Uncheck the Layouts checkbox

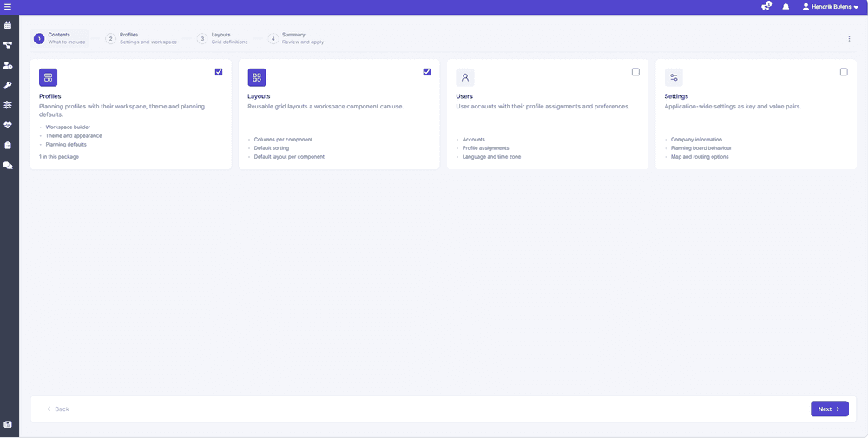pos(427,72)
